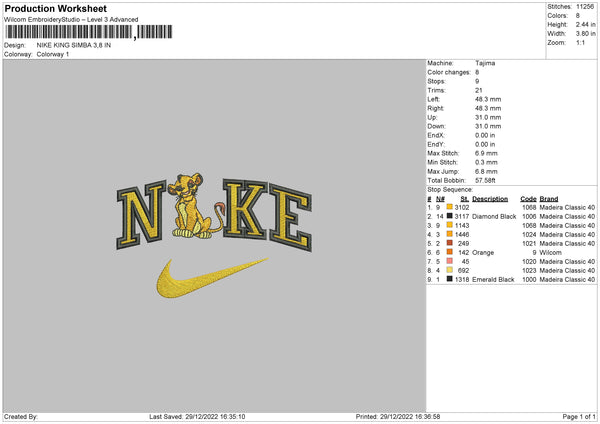Click the 'Brand' column header
The height and width of the screenshot is (424, 600).
(549, 199)
